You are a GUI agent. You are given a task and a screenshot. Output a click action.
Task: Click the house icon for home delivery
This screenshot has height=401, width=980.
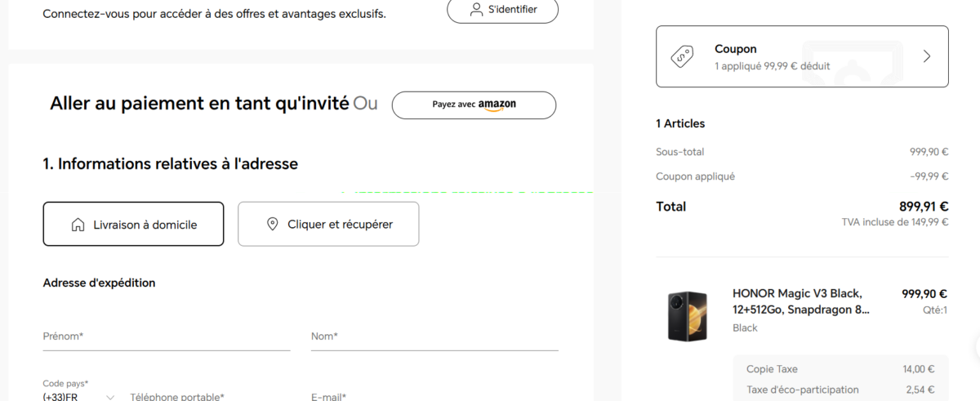pos(78,224)
